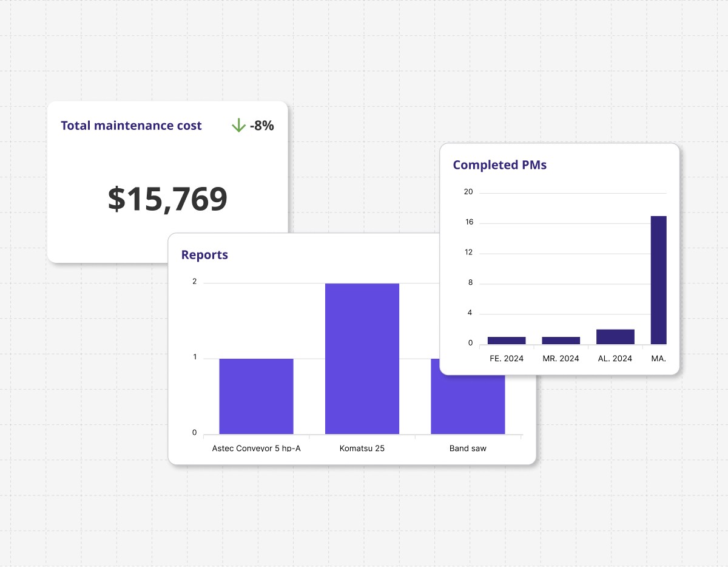
Task: Click the Band saw axis label
Action: [467, 448]
